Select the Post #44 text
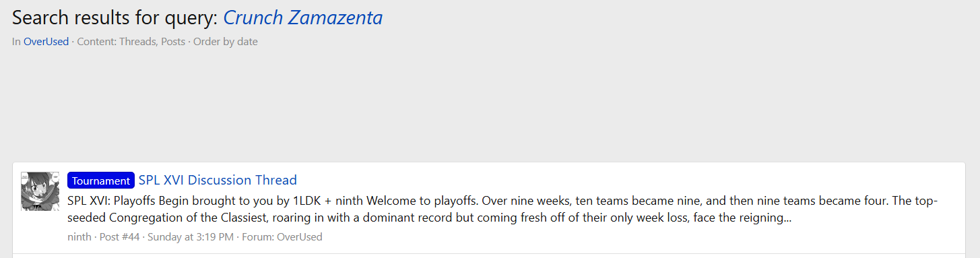 (x=119, y=237)
